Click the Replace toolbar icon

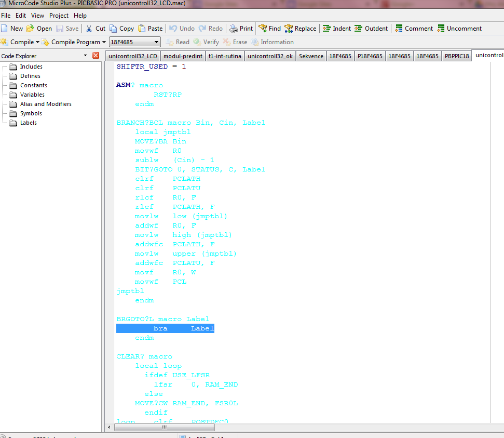pos(289,29)
